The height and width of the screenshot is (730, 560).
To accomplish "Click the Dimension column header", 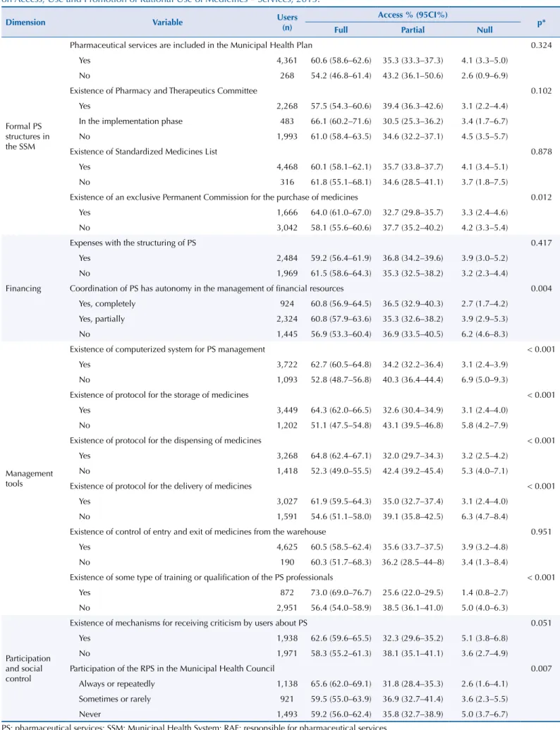I will (25, 23).
